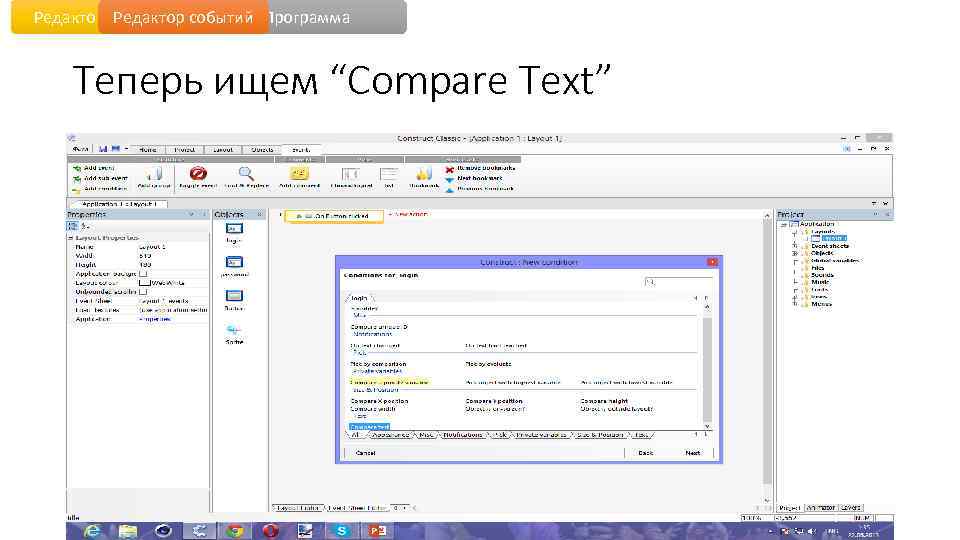Click the Bookmark ribbon icon
This screenshot has width=960, height=540.
click(x=424, y=174)
